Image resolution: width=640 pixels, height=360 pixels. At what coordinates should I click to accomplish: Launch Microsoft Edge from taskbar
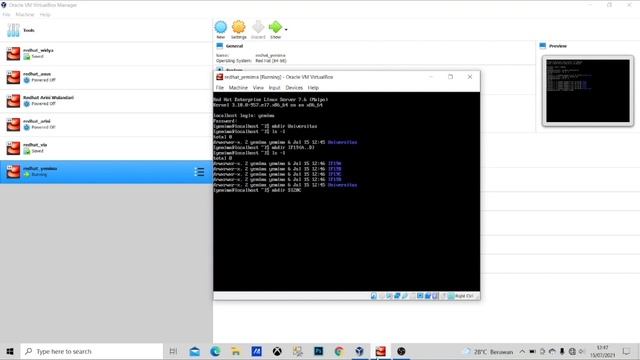click(x=215, y=351)
